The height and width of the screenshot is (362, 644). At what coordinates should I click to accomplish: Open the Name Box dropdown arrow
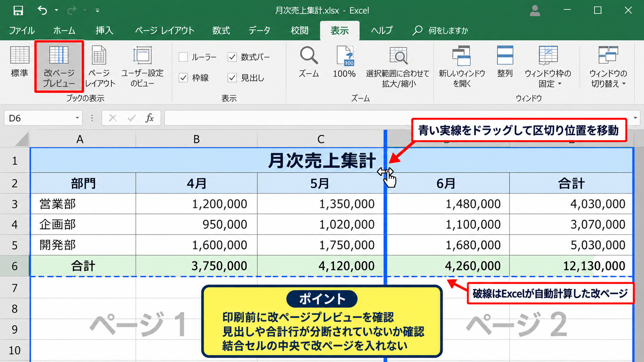[x=77, y=118]
